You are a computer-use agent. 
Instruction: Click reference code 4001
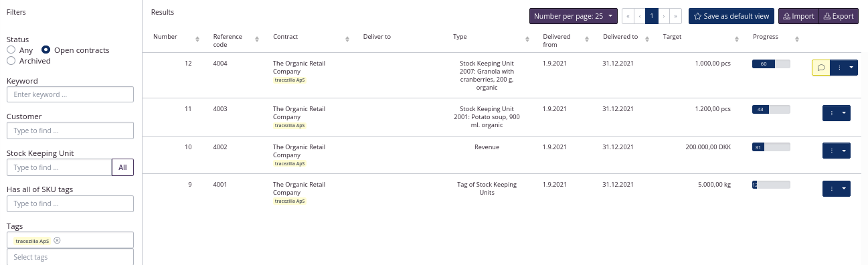pyautogui.click(x=220, y=184)
